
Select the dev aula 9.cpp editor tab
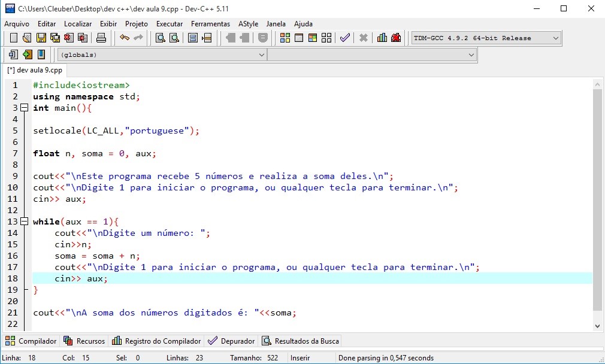click(x=35, y=70)
